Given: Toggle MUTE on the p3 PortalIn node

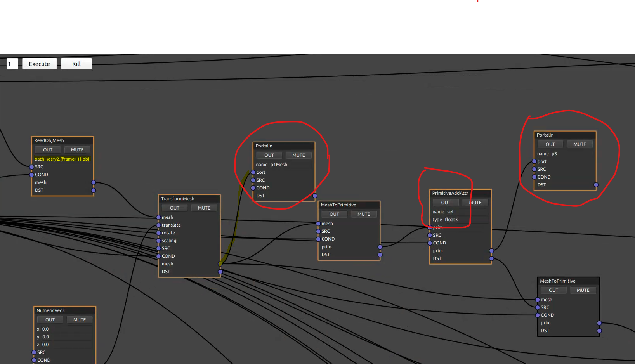Looking at the screenshot, I should pos(580,144).
